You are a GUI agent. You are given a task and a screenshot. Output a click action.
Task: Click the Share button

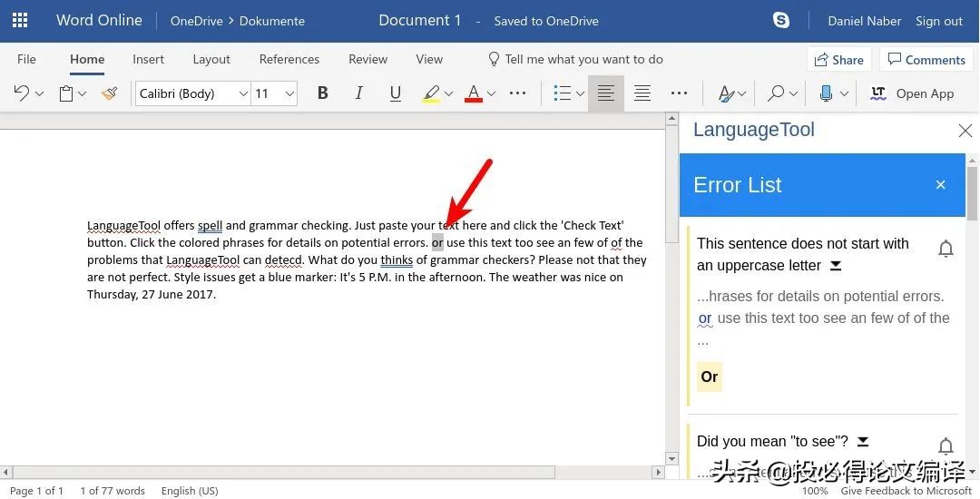(838, 60)
